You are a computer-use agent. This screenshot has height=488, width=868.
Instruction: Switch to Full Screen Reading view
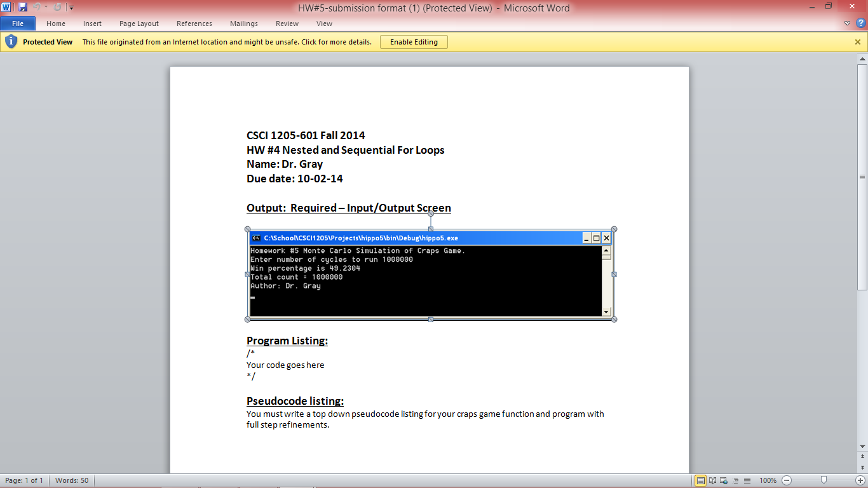[x=713, y=480]
